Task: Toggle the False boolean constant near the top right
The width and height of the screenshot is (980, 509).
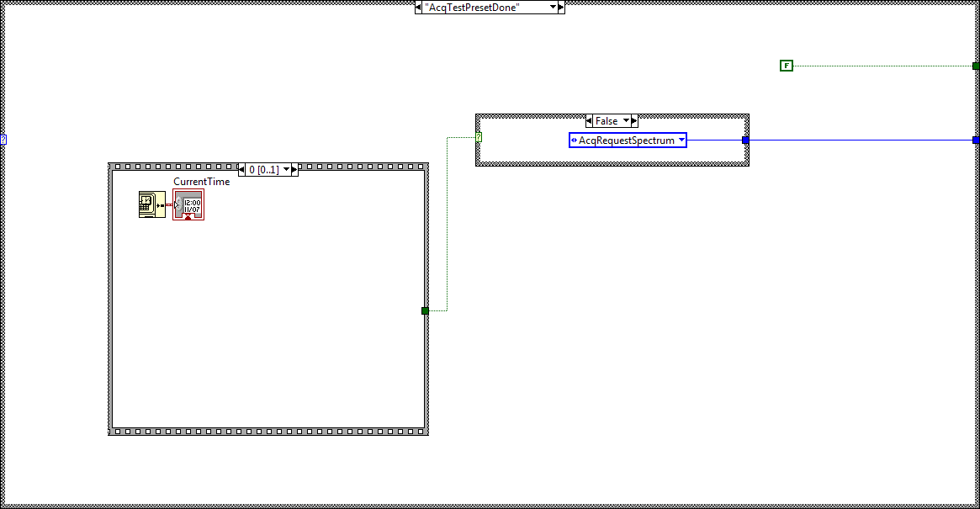Action: (x=786, y=65)
